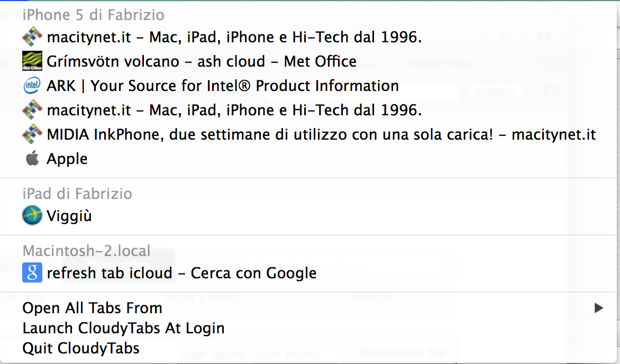The width and height of the screenshot is (620, 364).
Task: Click the Apple logo icon in the tab list
Action: coord(32,157)
